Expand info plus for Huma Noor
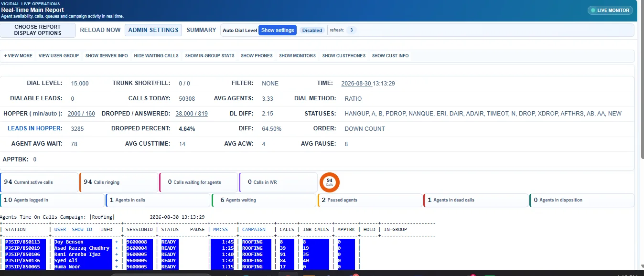The height and width of the screenshot is (276, 644). click(x=116, y=267)
